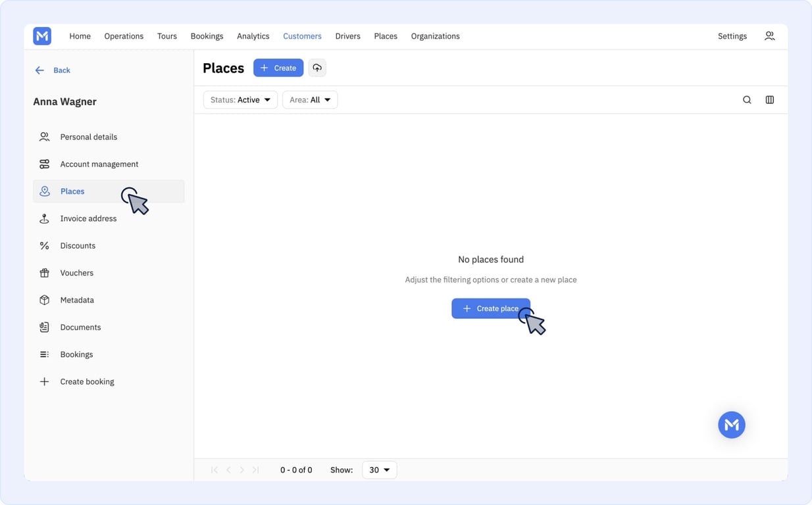Select Account management in sidebar
This screenshot has height=505, width=812.
(109, 164)
